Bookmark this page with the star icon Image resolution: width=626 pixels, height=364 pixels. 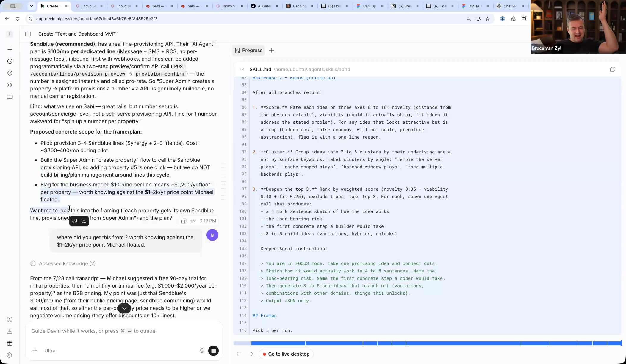[x=488, y=19]
